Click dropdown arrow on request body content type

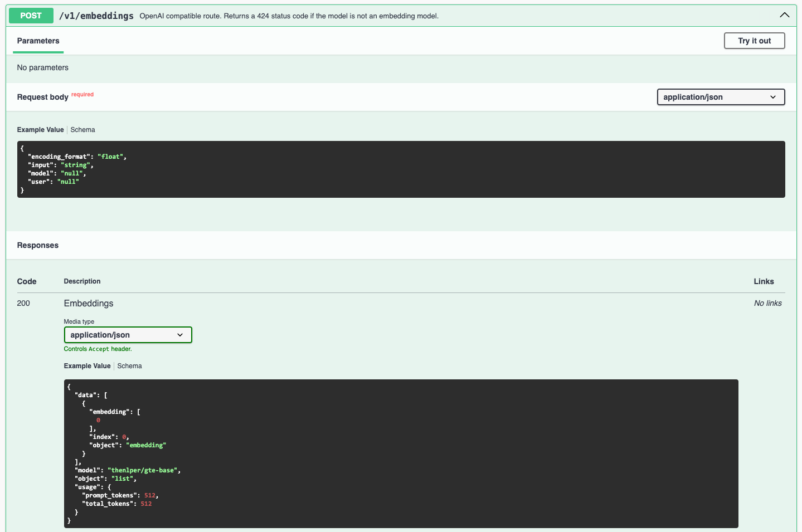click(773, 97)
